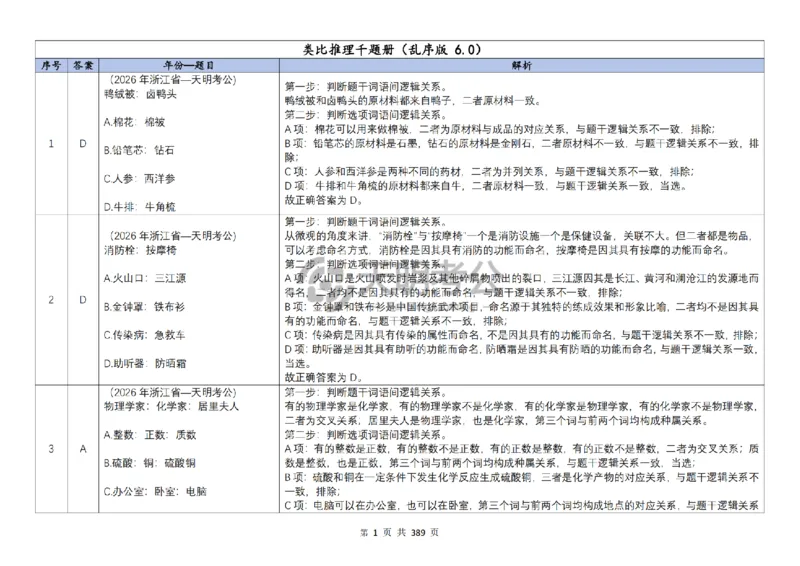Click the explanation line starting A项：火山口是火山喷发时
This screenshot has height=566, width=800.
(x=521, y=278)
